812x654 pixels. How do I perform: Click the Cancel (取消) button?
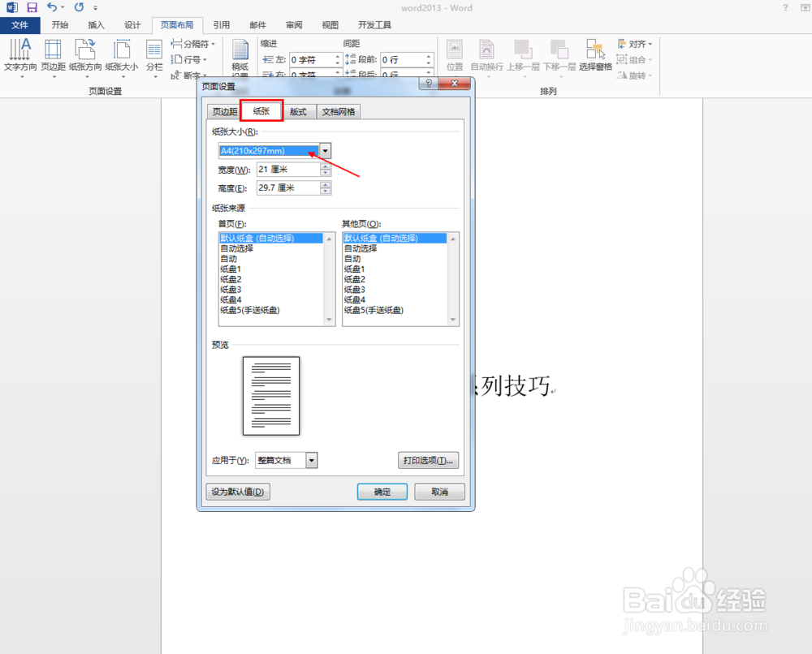[x=439, y=492]
